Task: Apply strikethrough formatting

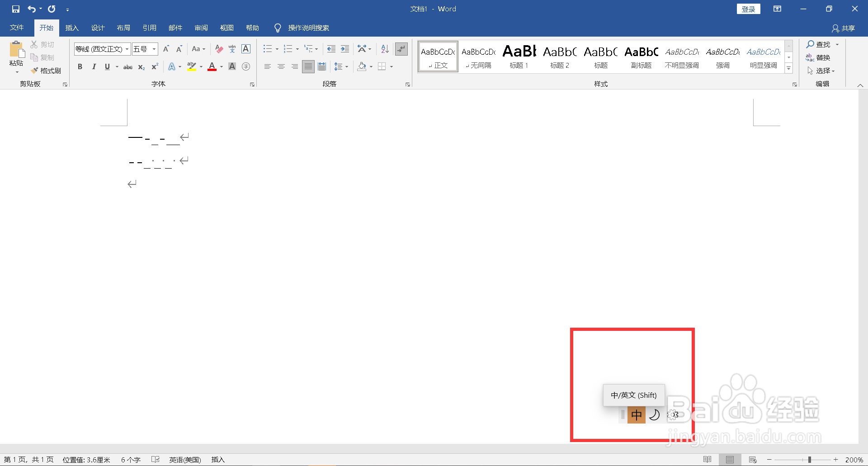Action: coord(128,67)
